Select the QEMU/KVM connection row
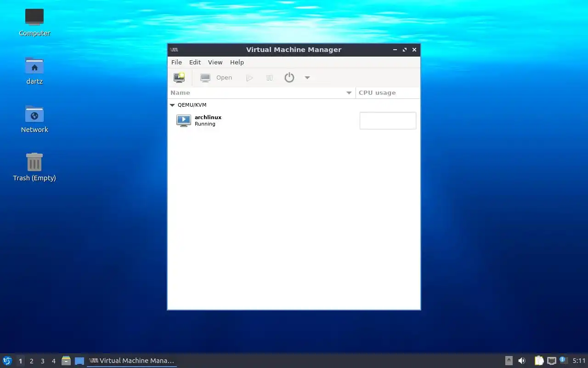Screen dimensions: 588x368 click(x=294, y=105)
